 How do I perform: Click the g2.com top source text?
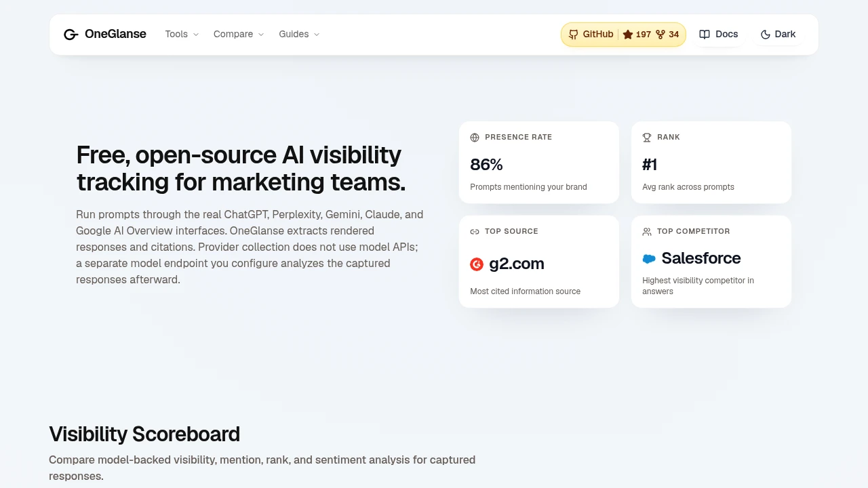(517, 264)
